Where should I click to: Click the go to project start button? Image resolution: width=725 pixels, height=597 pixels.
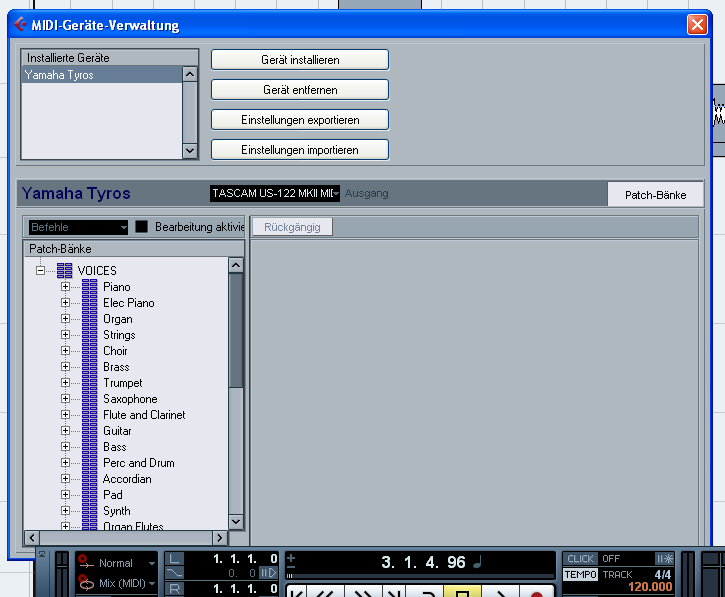(x=296, y=592)
